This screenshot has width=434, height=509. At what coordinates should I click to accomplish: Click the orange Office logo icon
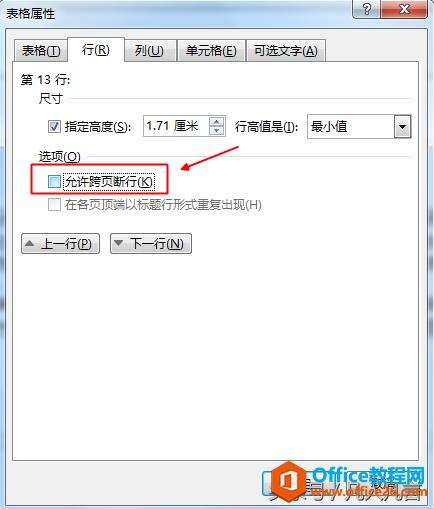289,479
